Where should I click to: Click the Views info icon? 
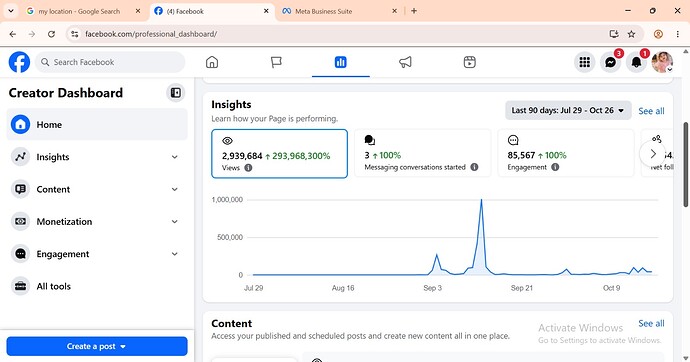[x=248, y=168]
